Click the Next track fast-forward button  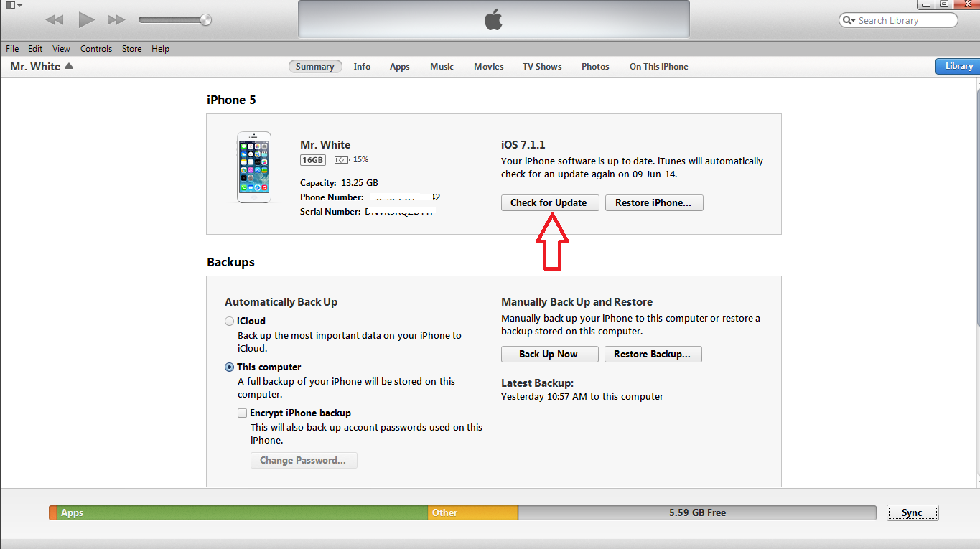tap(116, 20)
